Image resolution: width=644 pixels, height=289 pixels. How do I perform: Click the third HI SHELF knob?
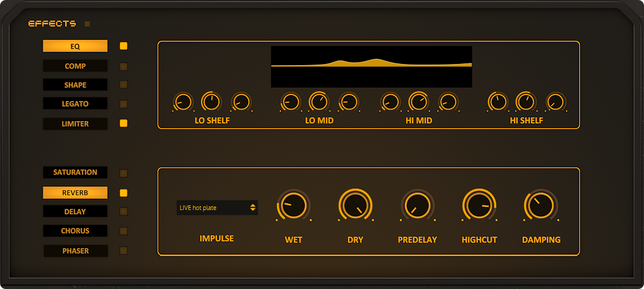point(556,102)
